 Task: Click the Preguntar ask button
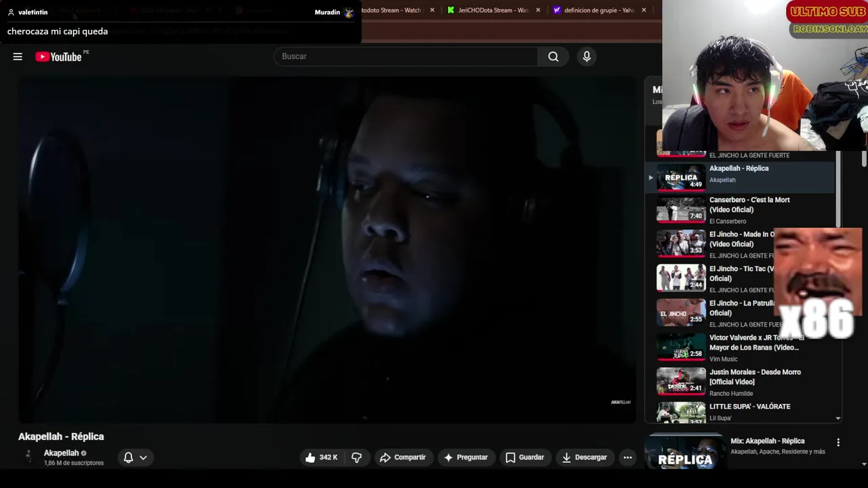(466, 457)
